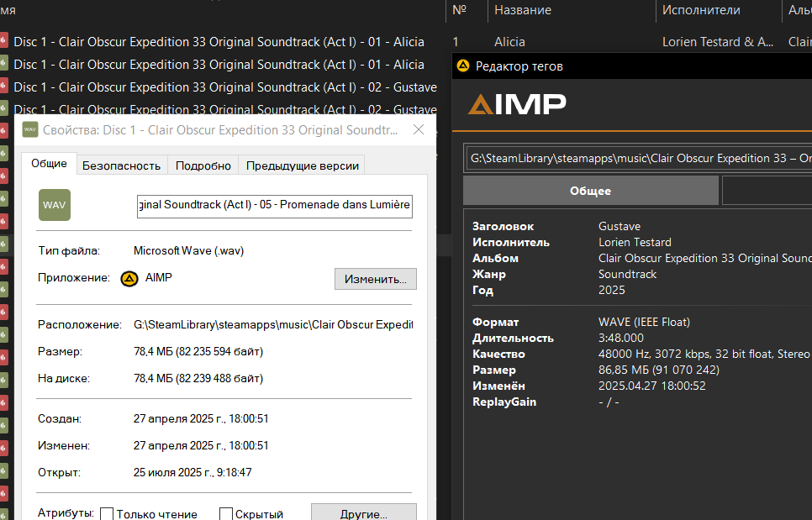Close the Свойства properties dialog

click(419, 129)
